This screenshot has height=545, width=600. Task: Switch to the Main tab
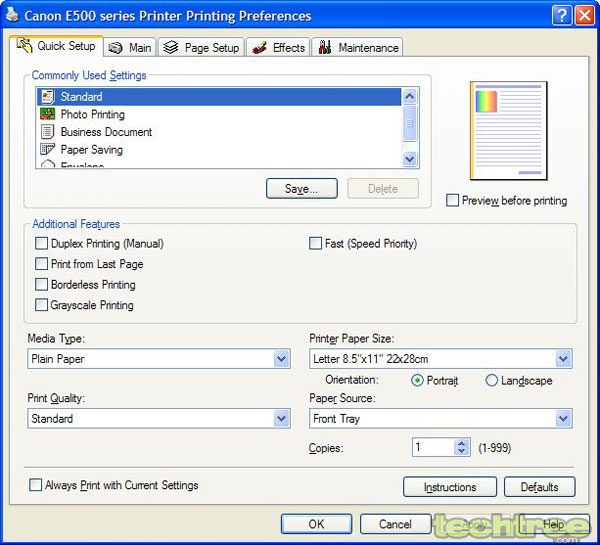pyautogui.click(x=130, y=47)
